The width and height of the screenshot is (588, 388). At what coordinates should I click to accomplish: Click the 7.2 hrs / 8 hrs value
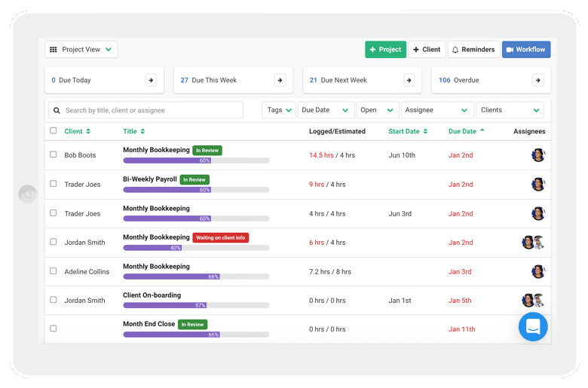pos(330,272)
